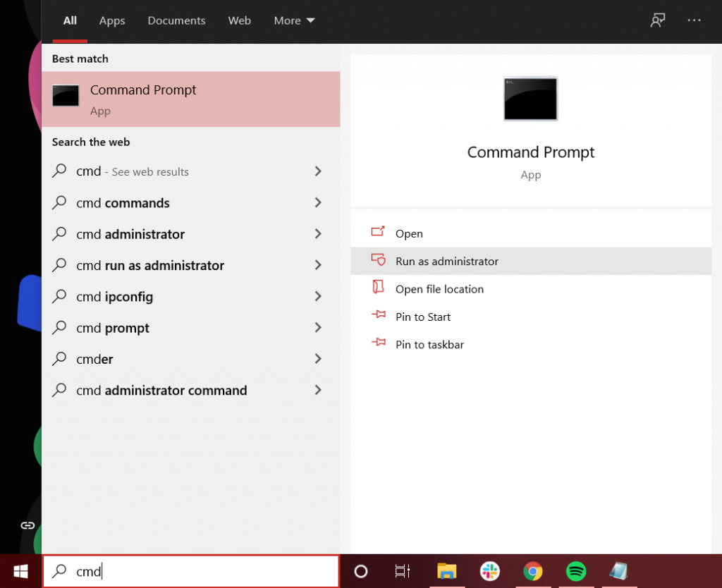Click inside the cmd search input field

click(x=190, y=571)
